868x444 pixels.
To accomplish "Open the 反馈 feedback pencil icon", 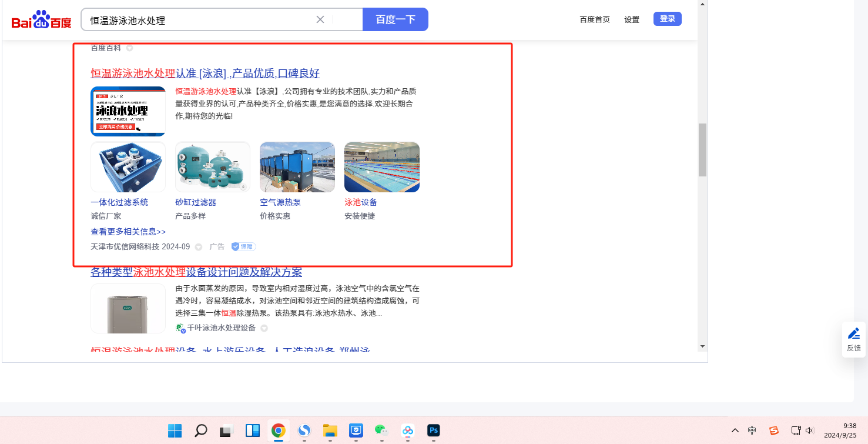I will pyautogui.click(x=853, y=334).
